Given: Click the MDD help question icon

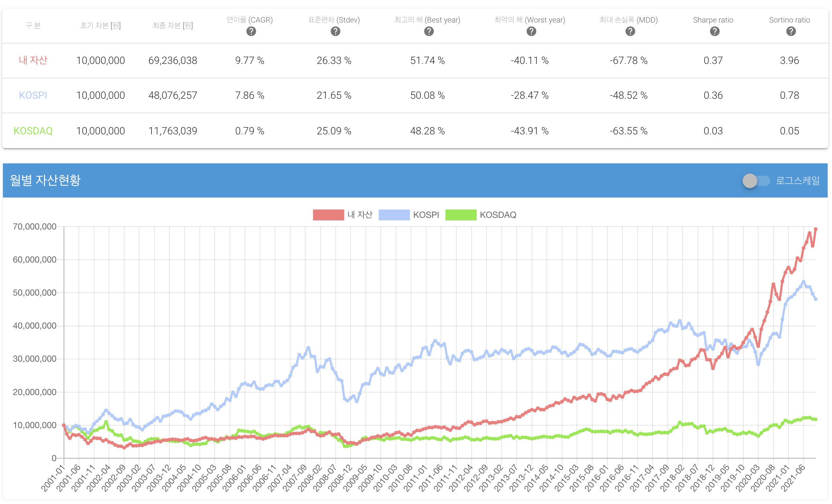Looking at the screenshot, I should pos(630,32).
